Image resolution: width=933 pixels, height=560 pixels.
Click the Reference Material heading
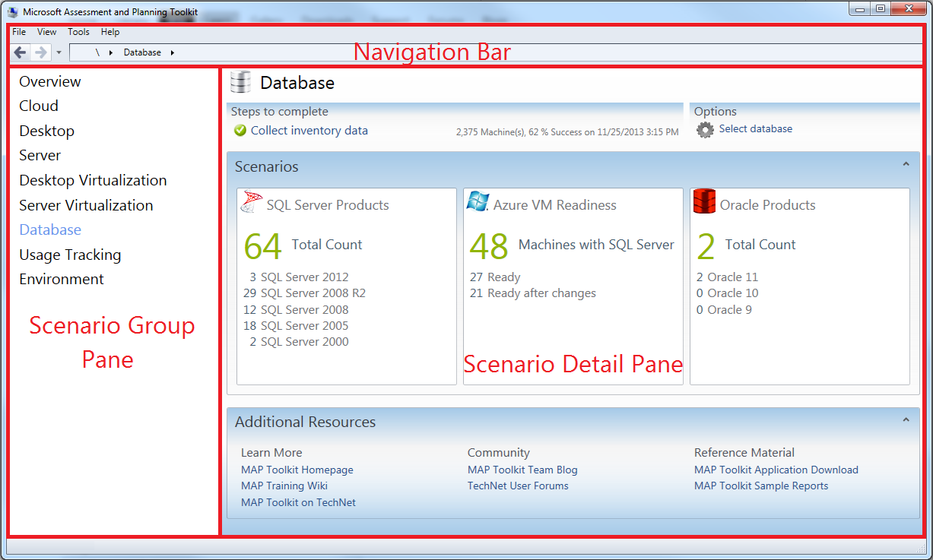point(744,453)
